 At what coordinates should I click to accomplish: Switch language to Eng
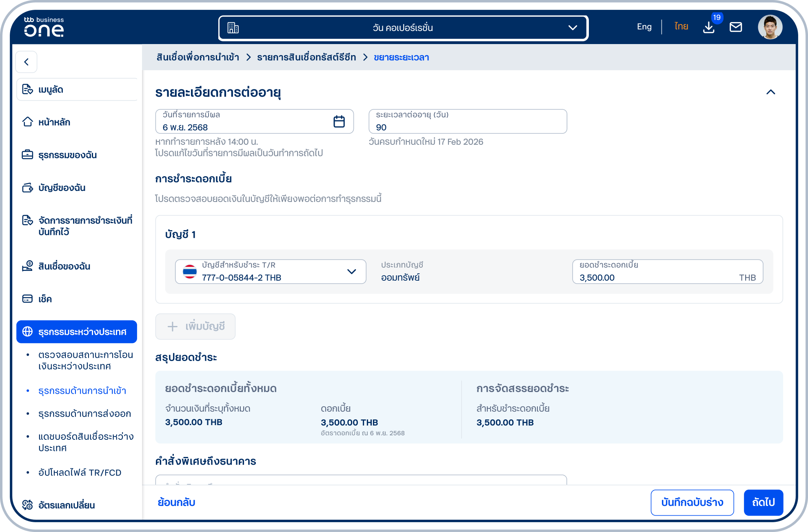click(644, 27)
